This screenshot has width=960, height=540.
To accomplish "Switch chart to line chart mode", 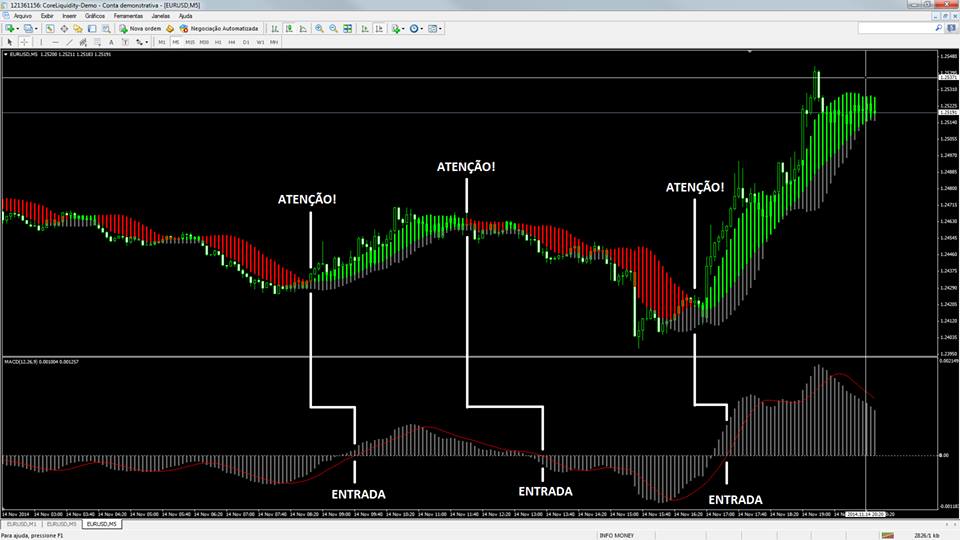I will tap(303, 28).
